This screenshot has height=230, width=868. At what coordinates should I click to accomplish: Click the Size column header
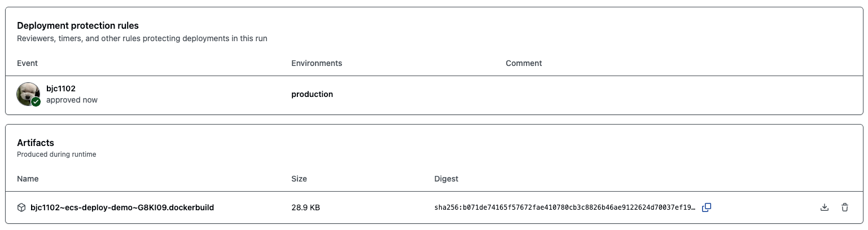299,179
